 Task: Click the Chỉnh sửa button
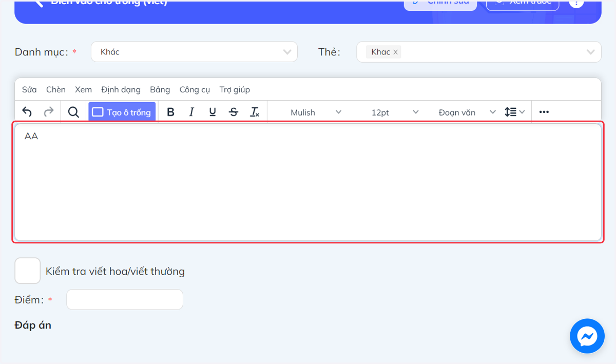coord(440,4)
